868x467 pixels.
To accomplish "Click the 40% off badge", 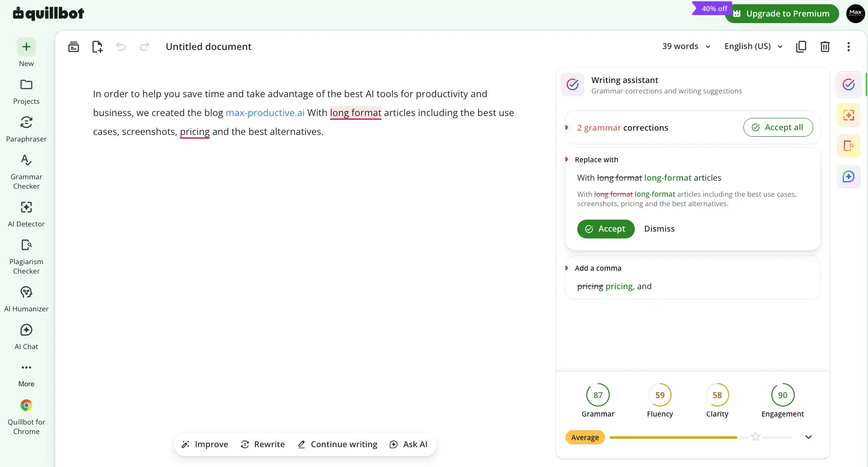I will pyautogui.click(x=712, y=8).
